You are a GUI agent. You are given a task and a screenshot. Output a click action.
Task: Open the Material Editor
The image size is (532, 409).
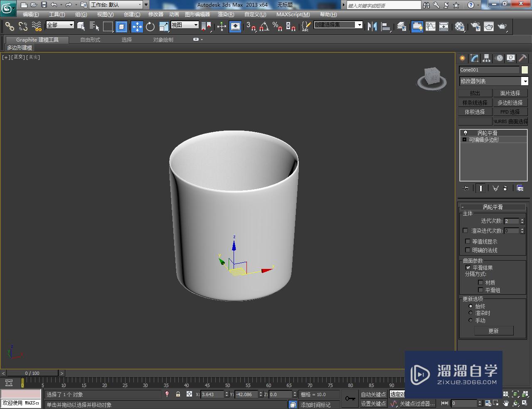coord(460,27)
